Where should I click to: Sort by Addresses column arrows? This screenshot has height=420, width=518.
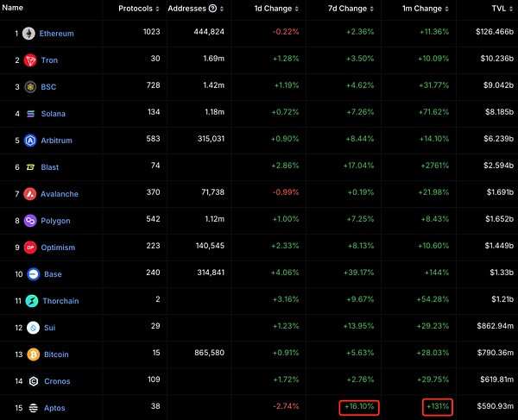[222, 9]
